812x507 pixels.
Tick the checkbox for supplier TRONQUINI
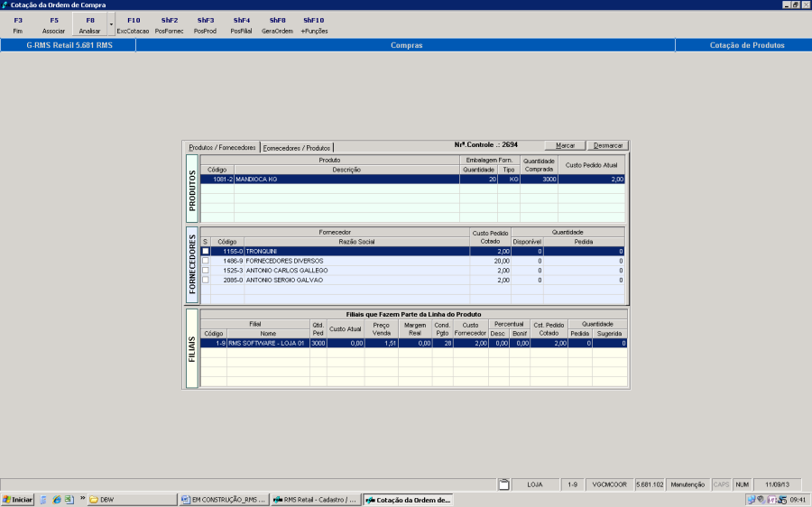(x=205, y=251)
